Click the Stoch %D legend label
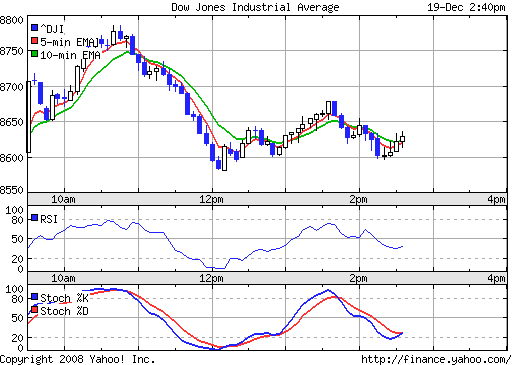Image resolution: width=512 pixels, height=365 pixels. pyautogui.click(x=64, y=311)
